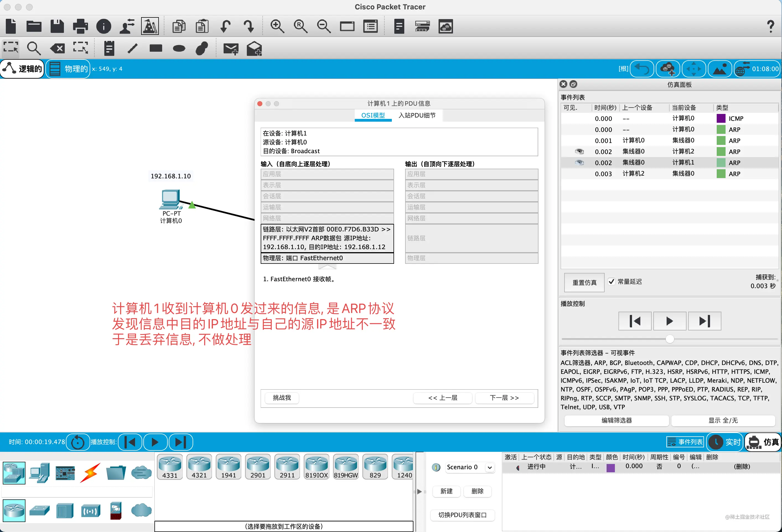
Task: Click the 重置仿真 button
Action: click(584, 283)
